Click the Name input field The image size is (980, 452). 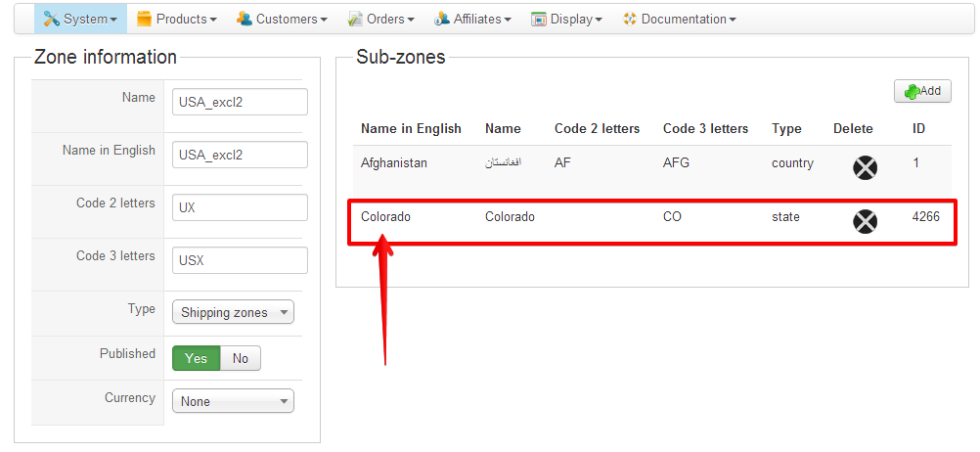(240, 102)
